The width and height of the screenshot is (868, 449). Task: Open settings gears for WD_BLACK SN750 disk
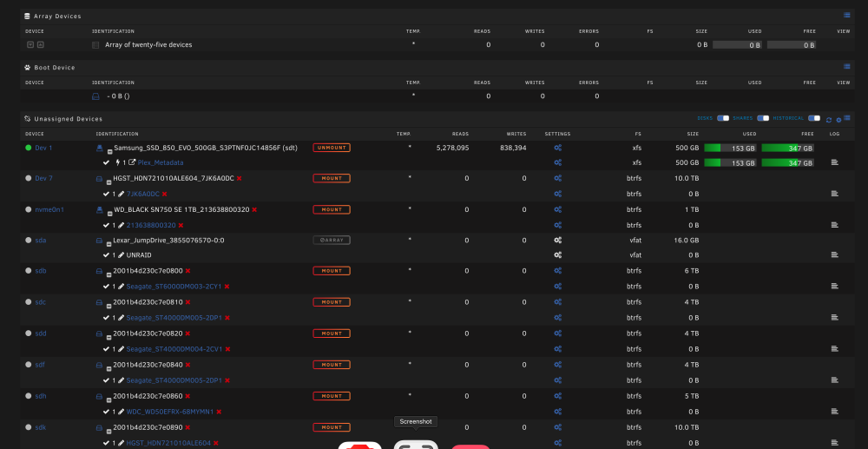[x=558, y=210]
